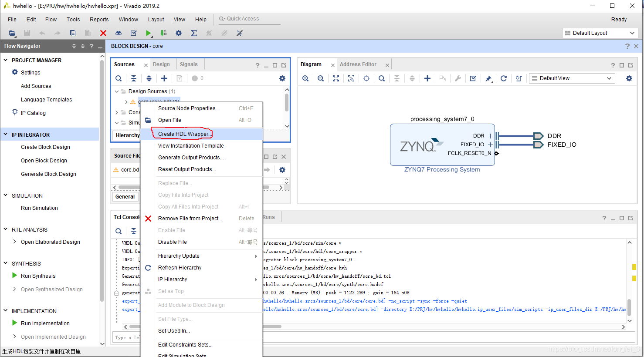Click Add IP plus icon in Diagram toolbar
Screen dimensions: 644x357
pyautogui.click(x=427, y=78)
